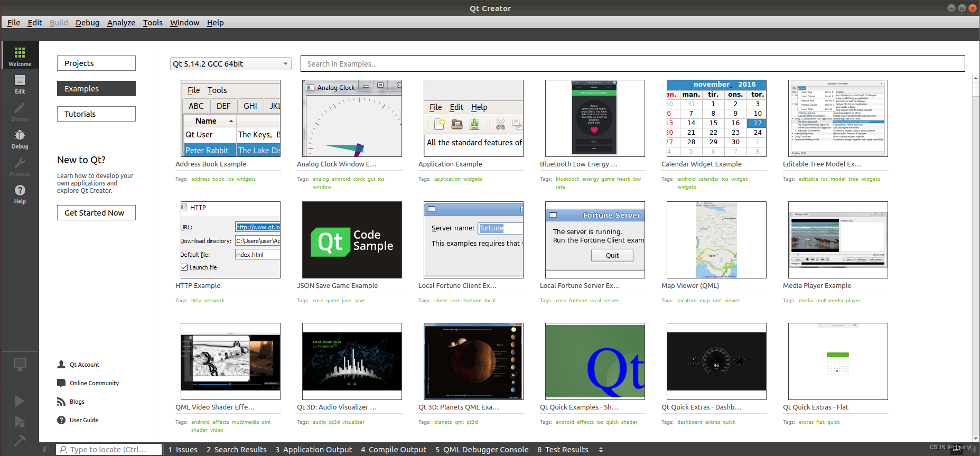Image resolution: width=980 pixels, height=456 pixels.
Task: Click the Projects button
Action: pyautogui.click(x=96, y=63)
